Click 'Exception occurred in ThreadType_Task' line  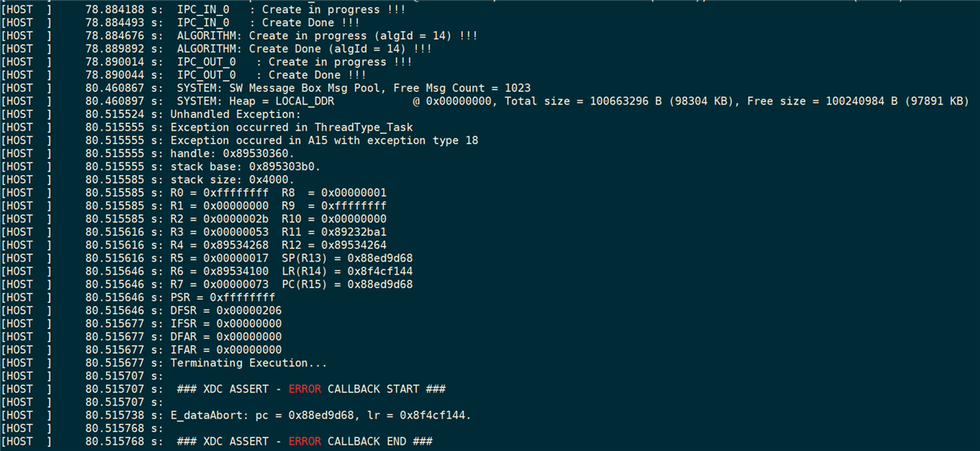[x=292, y=127]
